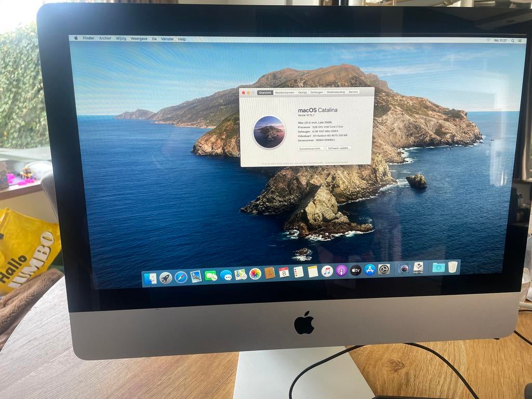Open the Venster menu
The height and width of the screenshot is (399, 532).
[x=167, y=39]
